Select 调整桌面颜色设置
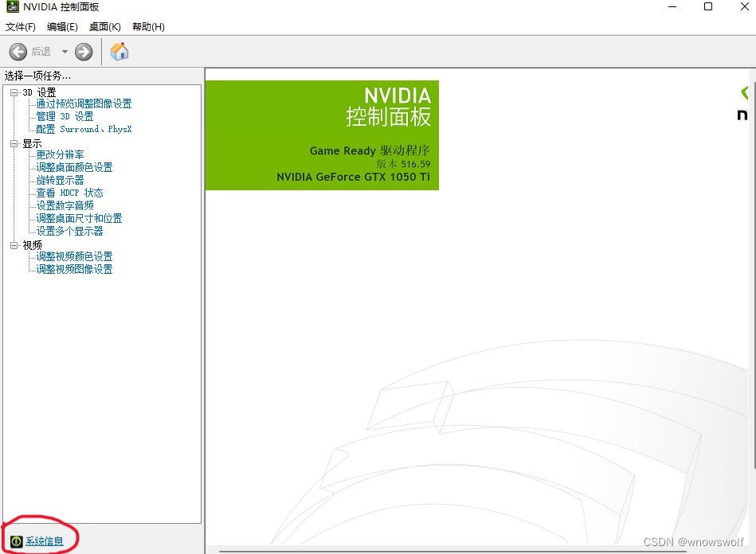756x554 pixels. click(74, 167)
